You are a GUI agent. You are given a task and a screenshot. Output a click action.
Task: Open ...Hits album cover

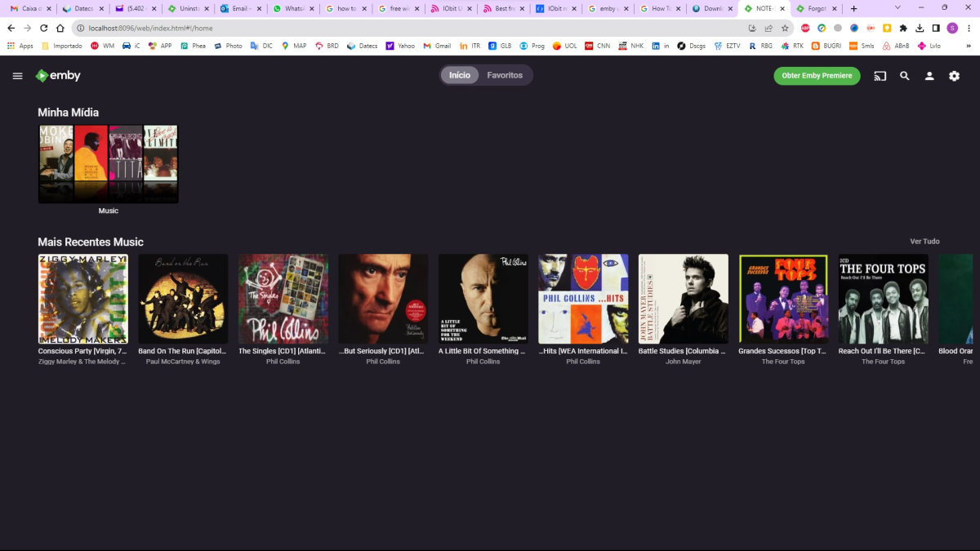[583, 299]
